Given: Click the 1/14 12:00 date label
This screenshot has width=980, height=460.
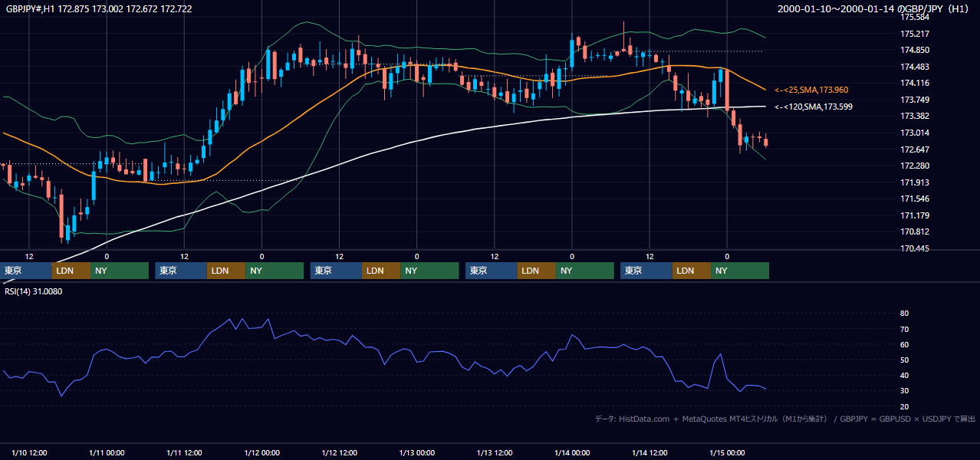Looking at the screenshot, I should [649, 453].
